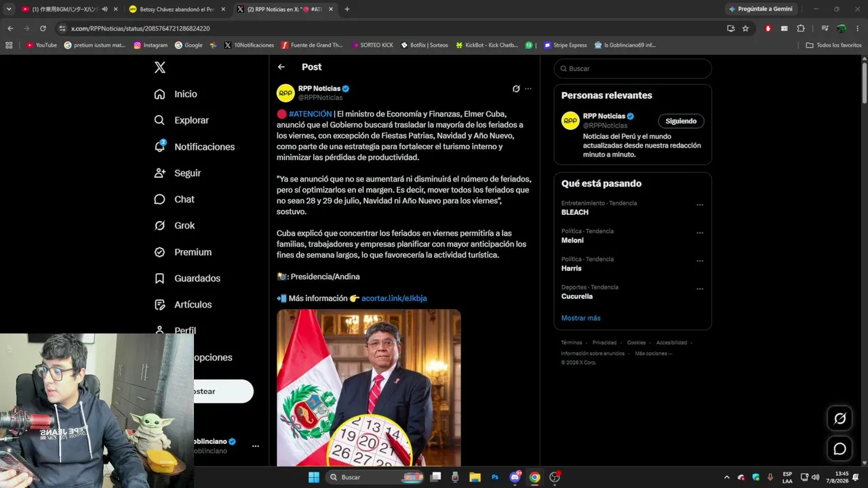Open the acortar.link/eJkbja link

(x=394, y=298)
